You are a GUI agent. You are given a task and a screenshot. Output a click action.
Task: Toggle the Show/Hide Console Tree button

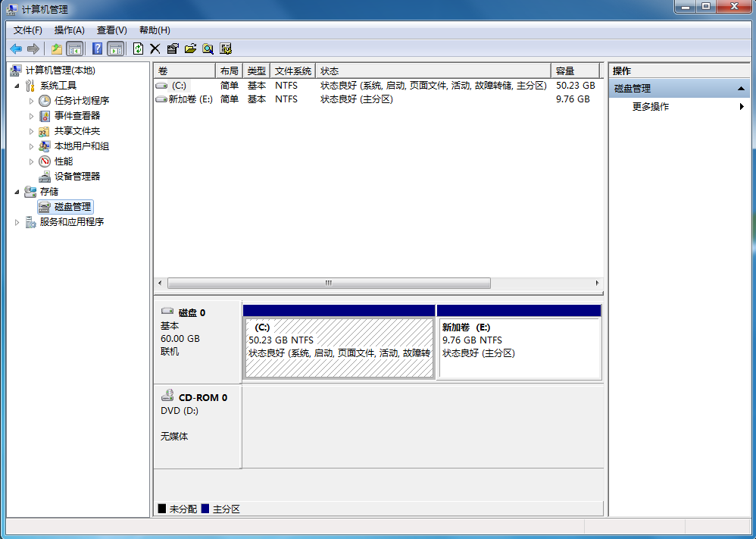[74, 49]
